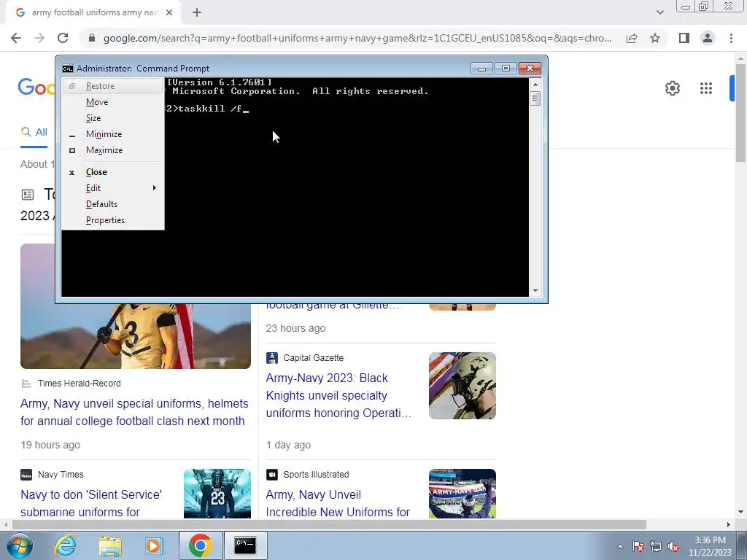Open the tab search chevron
This screenshot has width=747, height=560.
point(659,12)
